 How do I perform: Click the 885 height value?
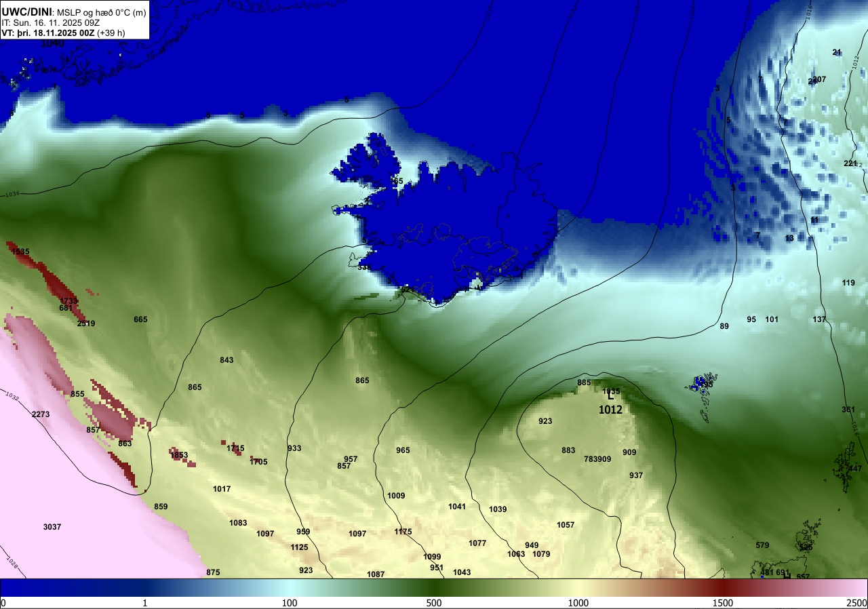584,382
